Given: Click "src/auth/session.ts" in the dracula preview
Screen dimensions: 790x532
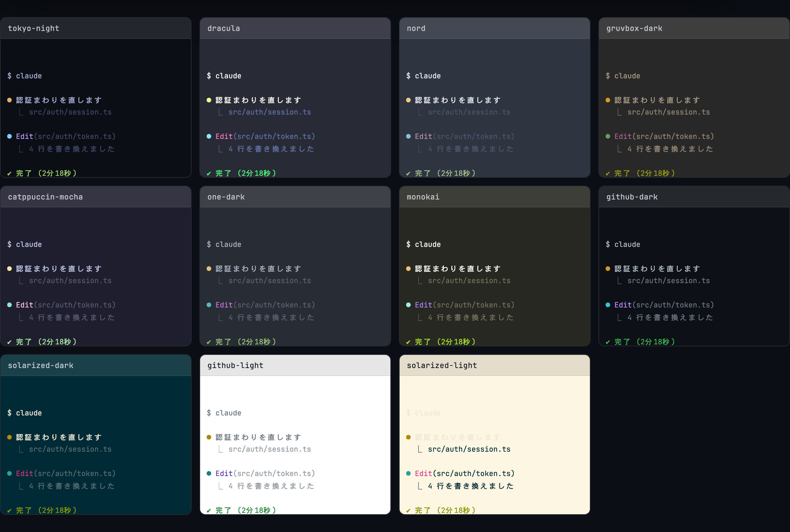Looking at the screenshot, I should click(270, 112).
